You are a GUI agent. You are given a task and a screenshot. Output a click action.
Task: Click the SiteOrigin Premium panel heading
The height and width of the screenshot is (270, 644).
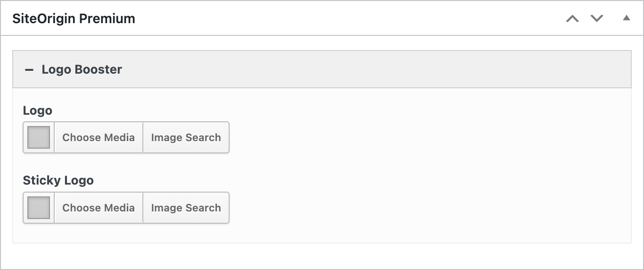(74, 19)
